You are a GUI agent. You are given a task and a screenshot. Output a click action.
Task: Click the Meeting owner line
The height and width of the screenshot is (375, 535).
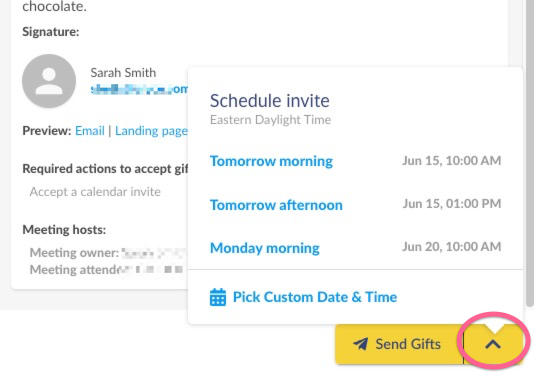[x=109, y=253]
